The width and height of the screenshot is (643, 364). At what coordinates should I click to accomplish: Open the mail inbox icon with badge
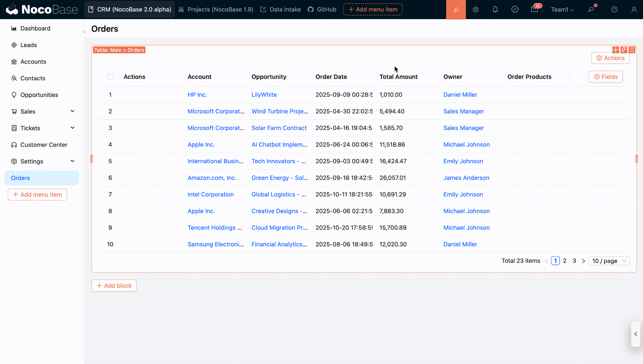click(x=534, y=9)
